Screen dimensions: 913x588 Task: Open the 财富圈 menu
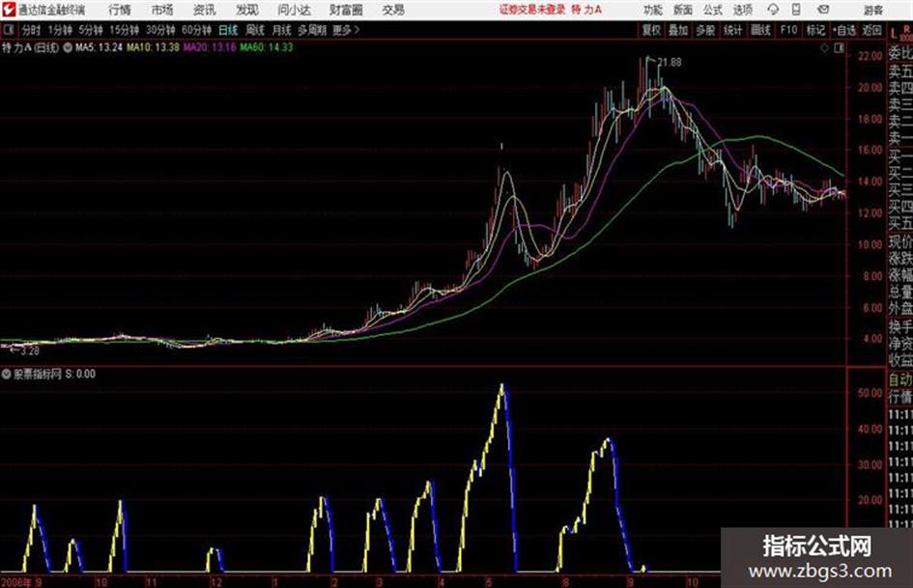click(x=346, y=10)
